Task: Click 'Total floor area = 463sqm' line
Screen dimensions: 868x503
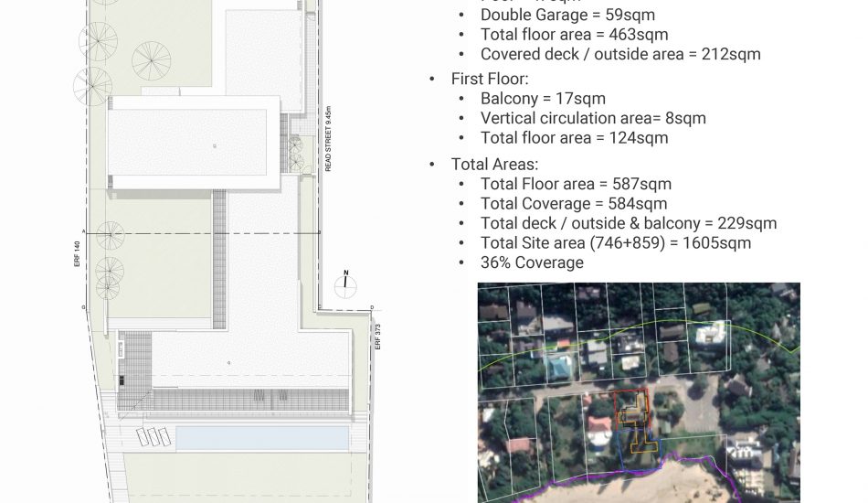Action: coord(574,35)
